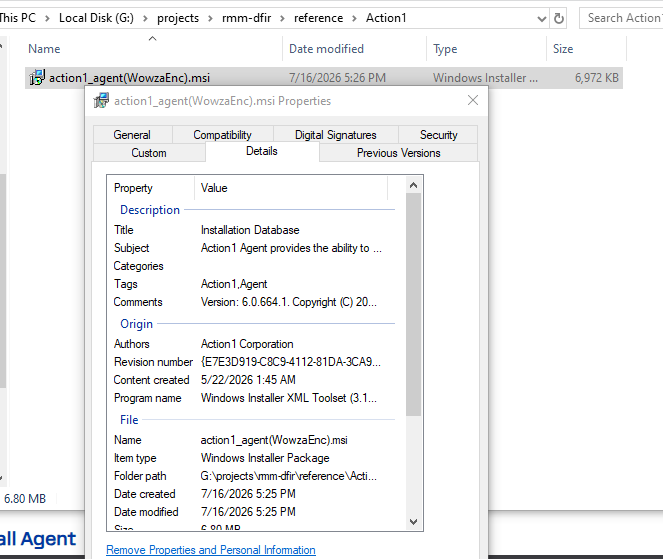Sort files by Name column

tap(44, 49)
